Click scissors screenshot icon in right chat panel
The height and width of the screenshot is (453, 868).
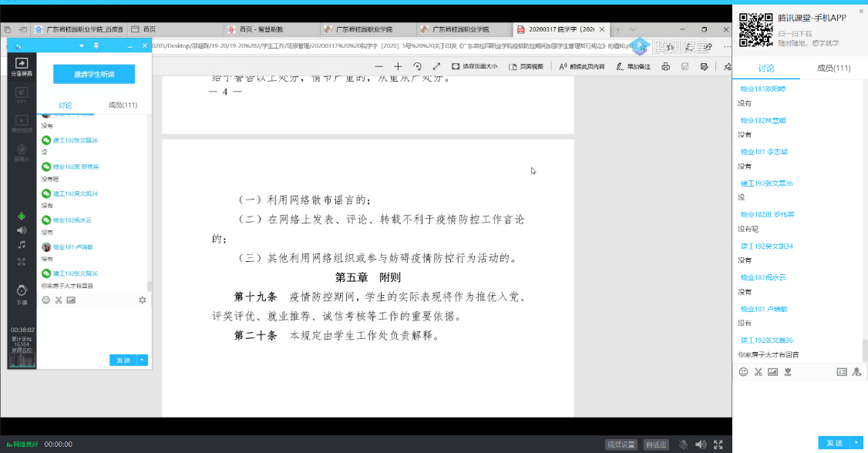click(x=759, y=371)
